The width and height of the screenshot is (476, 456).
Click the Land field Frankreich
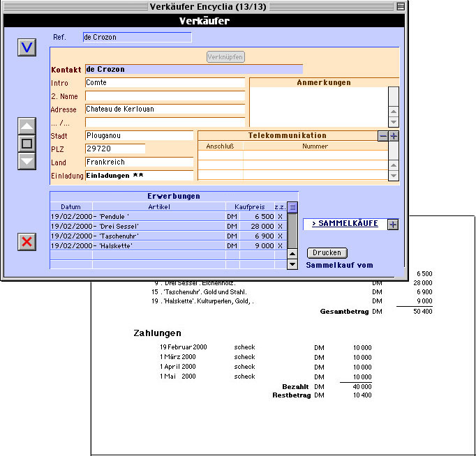(x=140, y=162)
